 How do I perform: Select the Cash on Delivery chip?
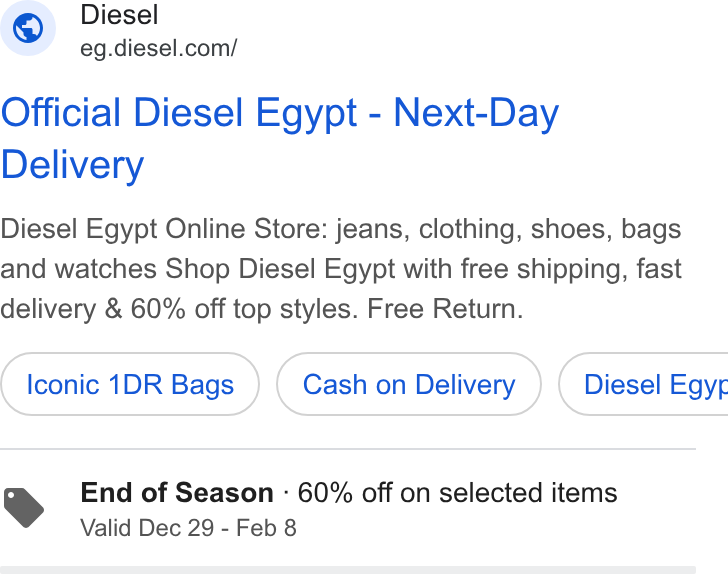tap(409, 384)
